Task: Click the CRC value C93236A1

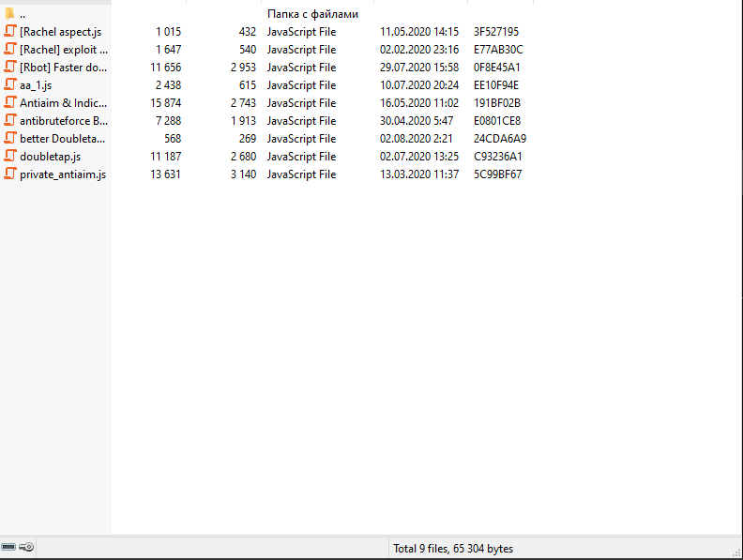Action: [498, 157]
